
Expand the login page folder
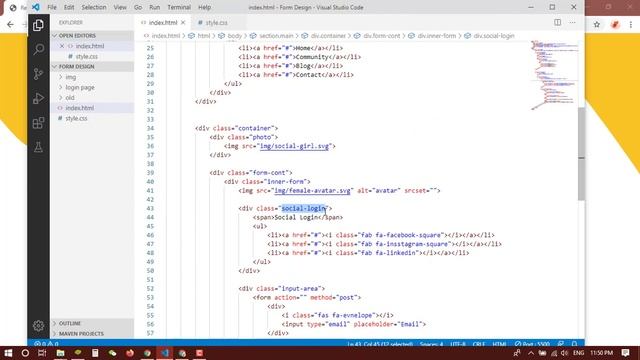point(80,87)
